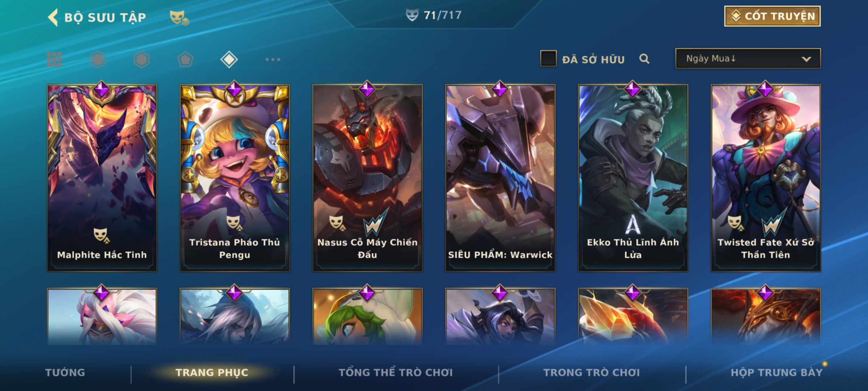Click the Cốt Truyện button
Screen dimensions: 868x391
point(773,16)
